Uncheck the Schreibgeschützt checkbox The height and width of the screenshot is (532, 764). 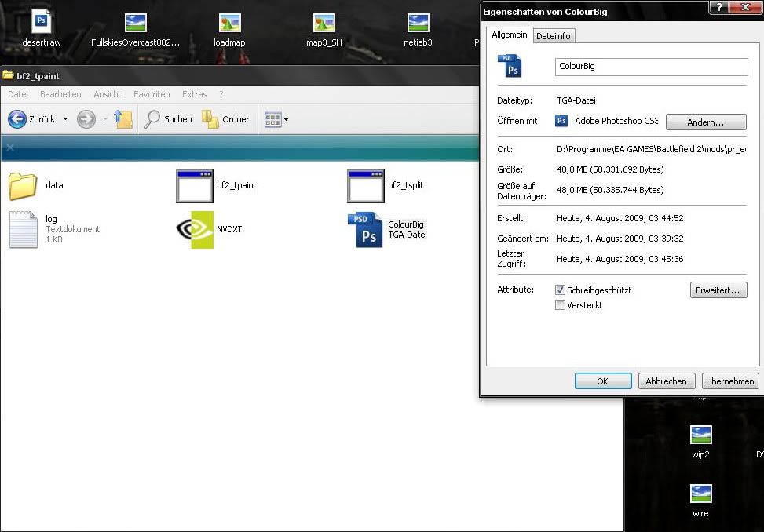point(560,290)
